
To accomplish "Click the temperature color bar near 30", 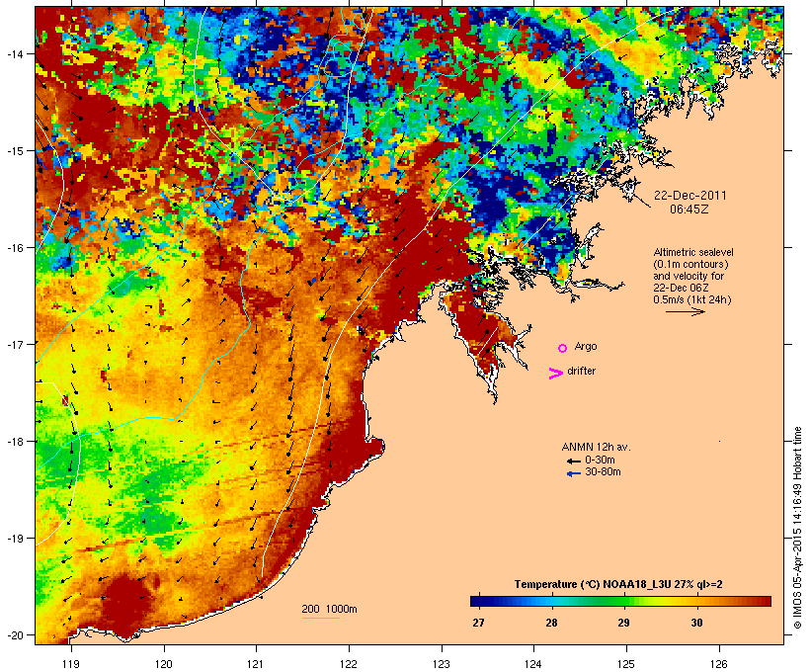I will [x=696, y=601].
